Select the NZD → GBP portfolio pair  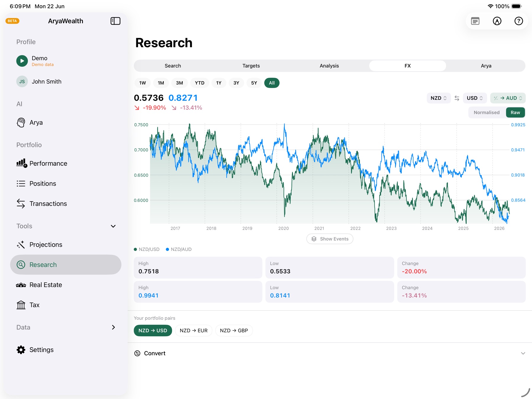coord(234,330)
